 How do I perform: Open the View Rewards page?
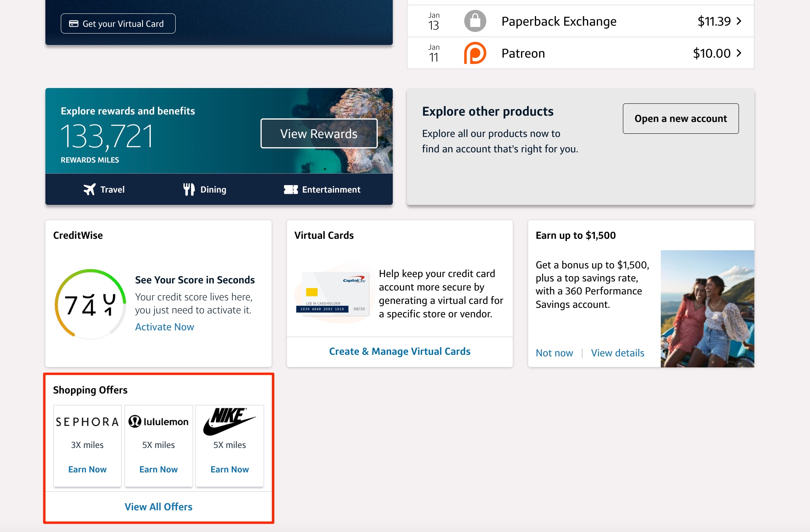point(319,133)
